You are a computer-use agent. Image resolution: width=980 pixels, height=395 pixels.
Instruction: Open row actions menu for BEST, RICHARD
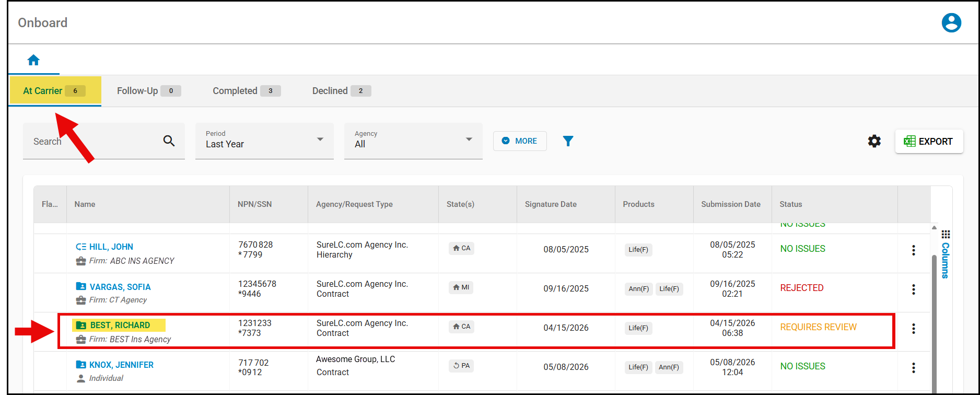tap(913, 329)
